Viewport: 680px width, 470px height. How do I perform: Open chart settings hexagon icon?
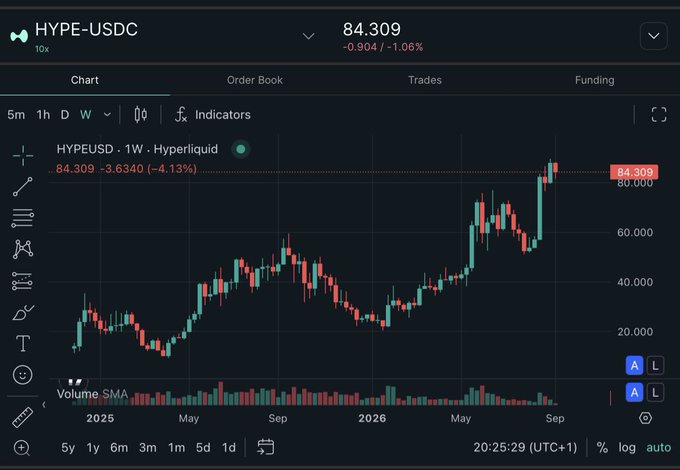(x=645, y=418)
